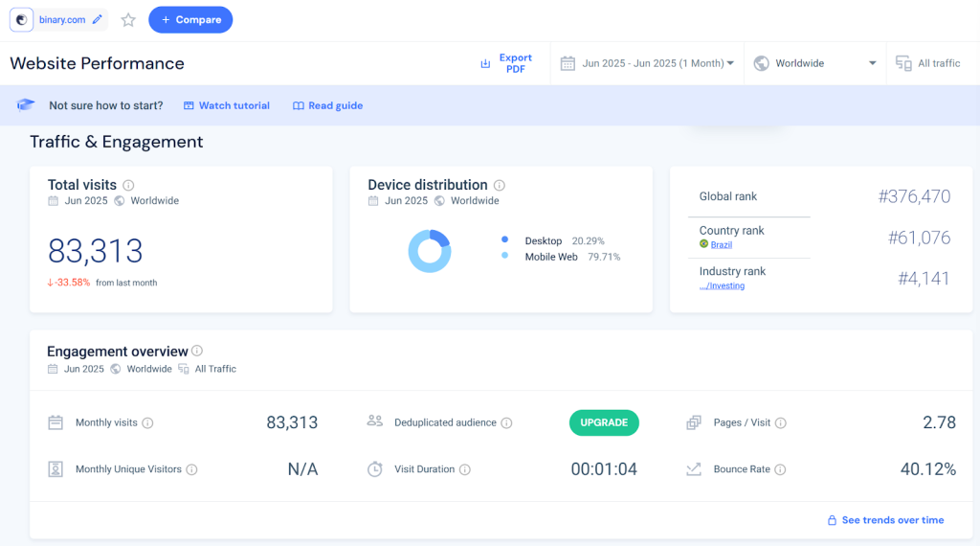Click the pencil edit icon beside binary.com
The height and width of the screenshot is (546, 980).
point(97,20)
